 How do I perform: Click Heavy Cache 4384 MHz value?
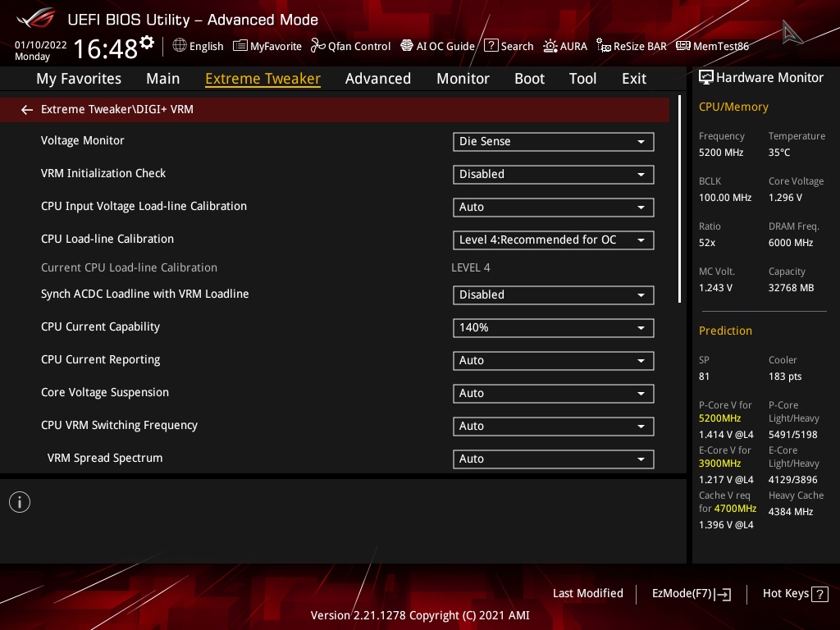click(791, 512)
